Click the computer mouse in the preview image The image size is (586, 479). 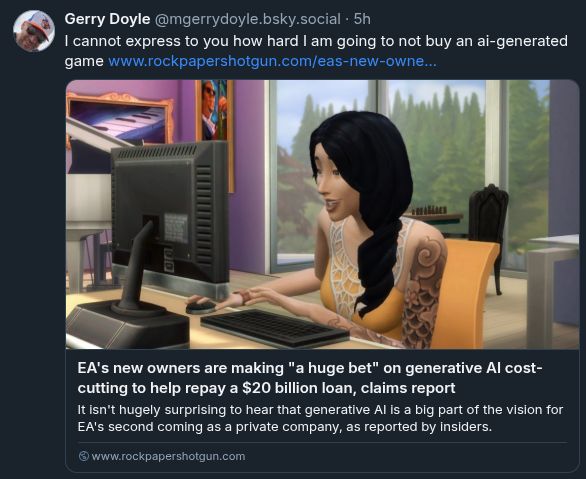coord(201,308)
